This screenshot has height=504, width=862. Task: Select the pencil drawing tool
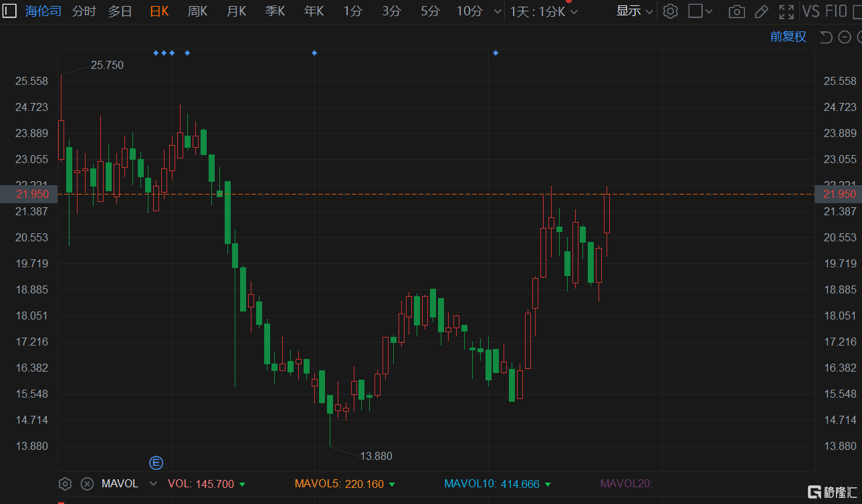[761, 11]
